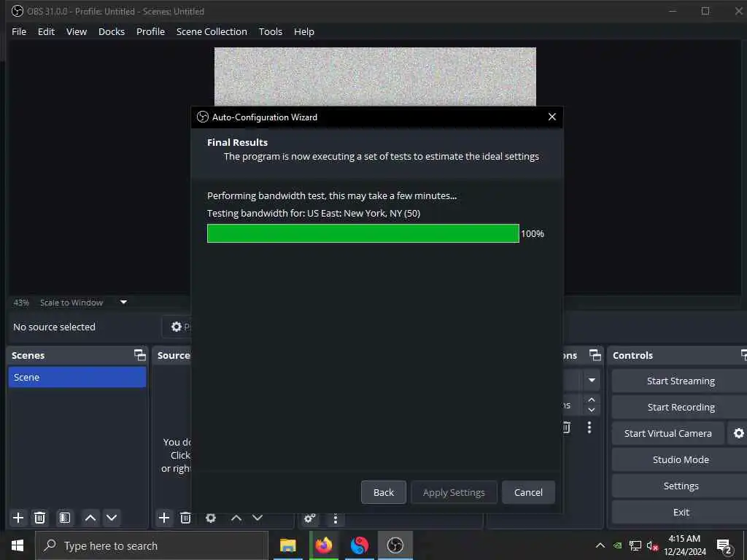Pop out the Scenes dock icon
This screenshot has width=747, height=560.
pyautogui.click(x=139, y=355)
